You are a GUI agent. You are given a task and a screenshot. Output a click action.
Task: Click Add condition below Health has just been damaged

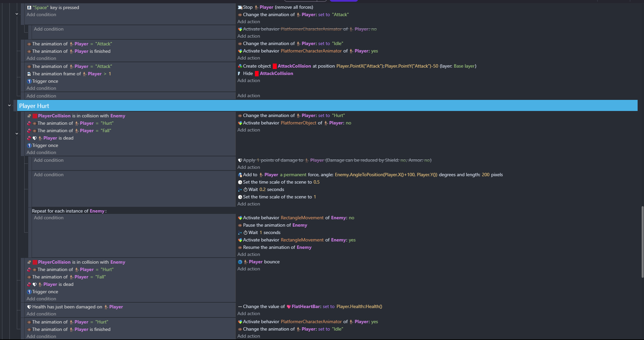click(x=41, y=314)
